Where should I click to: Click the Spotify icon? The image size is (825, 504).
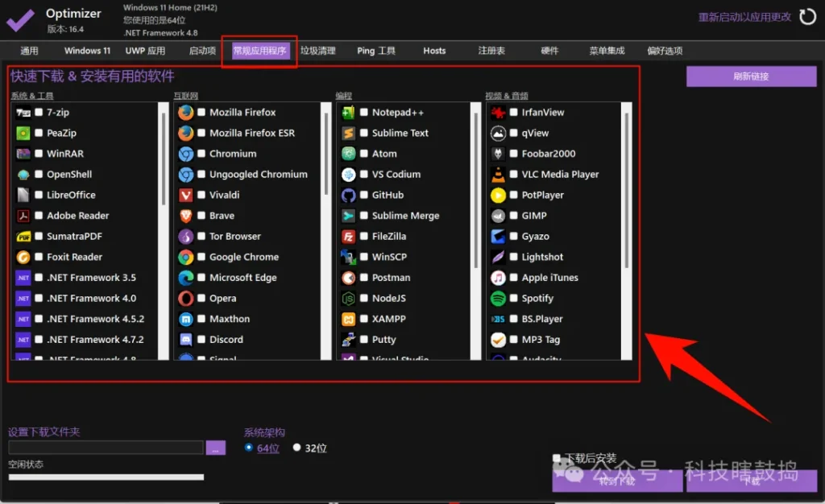498,299
